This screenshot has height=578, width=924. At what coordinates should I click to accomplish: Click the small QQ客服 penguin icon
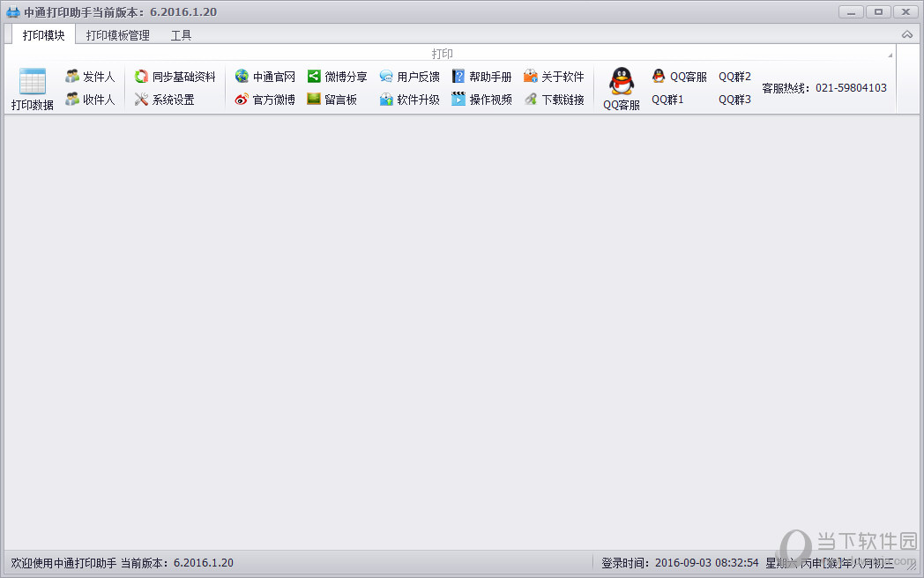click(x=659, y=76)
